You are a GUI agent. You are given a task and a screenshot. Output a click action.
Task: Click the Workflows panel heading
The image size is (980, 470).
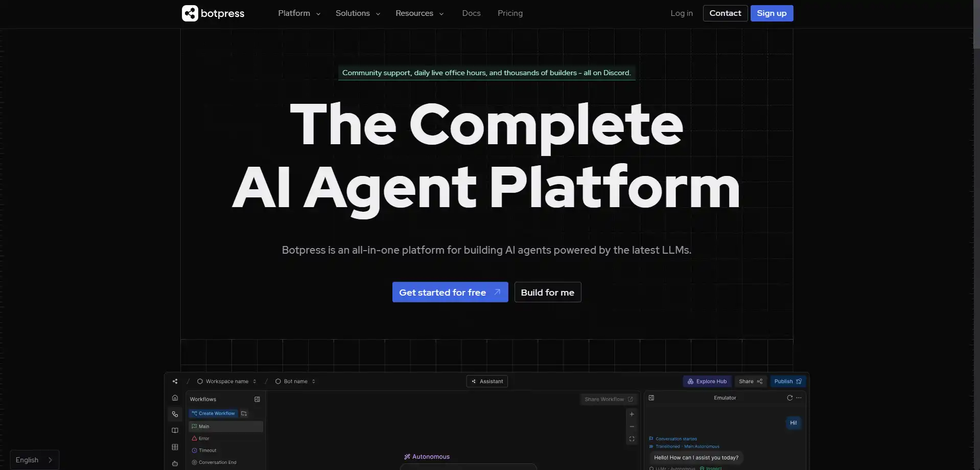tap(203, 399)
